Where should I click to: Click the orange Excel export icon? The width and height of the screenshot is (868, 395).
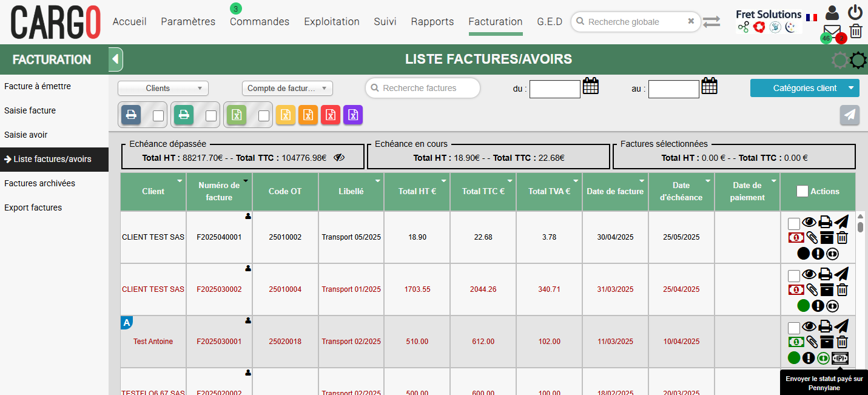coord(308,115)
